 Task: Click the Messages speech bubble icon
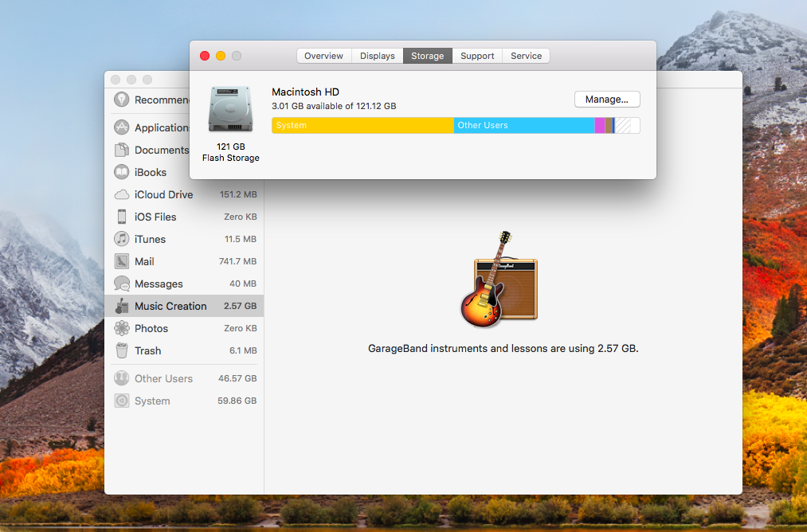coord(121,284)
